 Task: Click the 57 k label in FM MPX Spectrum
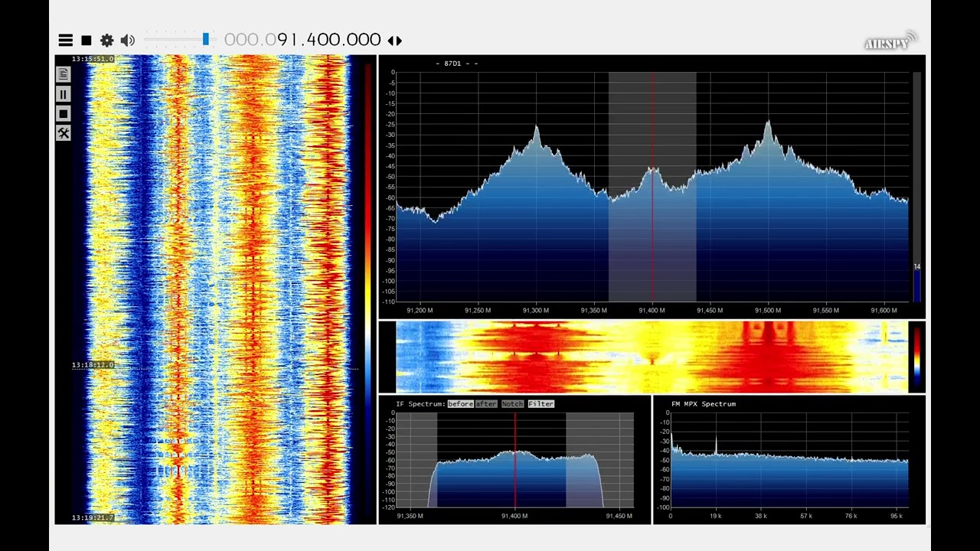tap(806, 517)
